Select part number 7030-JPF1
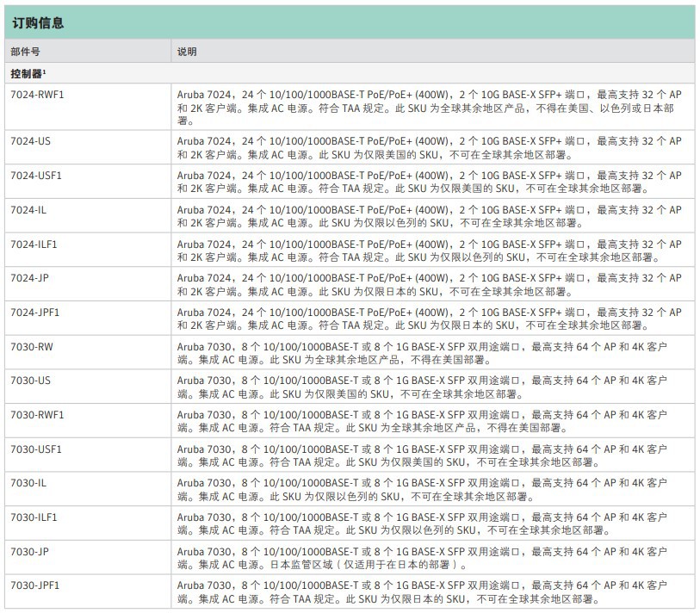Image resolution: width=700 pixels, height=613 pixels. [35, 585]
